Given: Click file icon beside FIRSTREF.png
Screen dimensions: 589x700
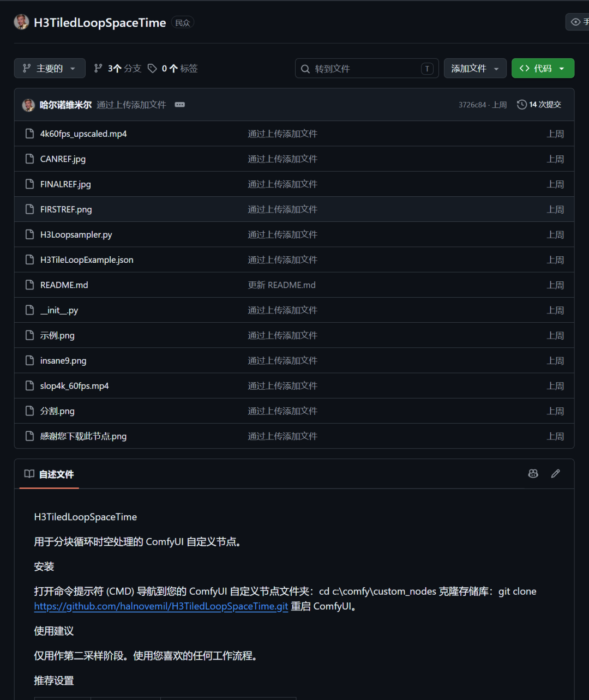Looking at the screenshot, I should (x=30, y=209).
